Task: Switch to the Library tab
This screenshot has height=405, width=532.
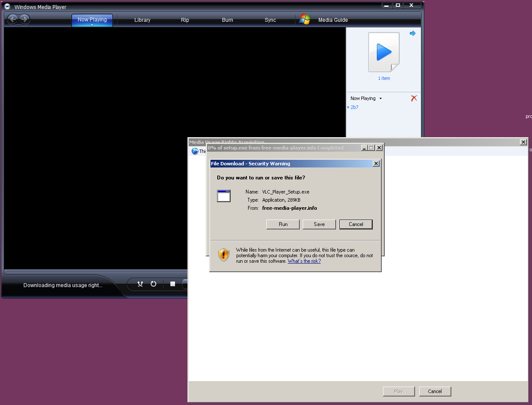Action: (x=142, y=20)
